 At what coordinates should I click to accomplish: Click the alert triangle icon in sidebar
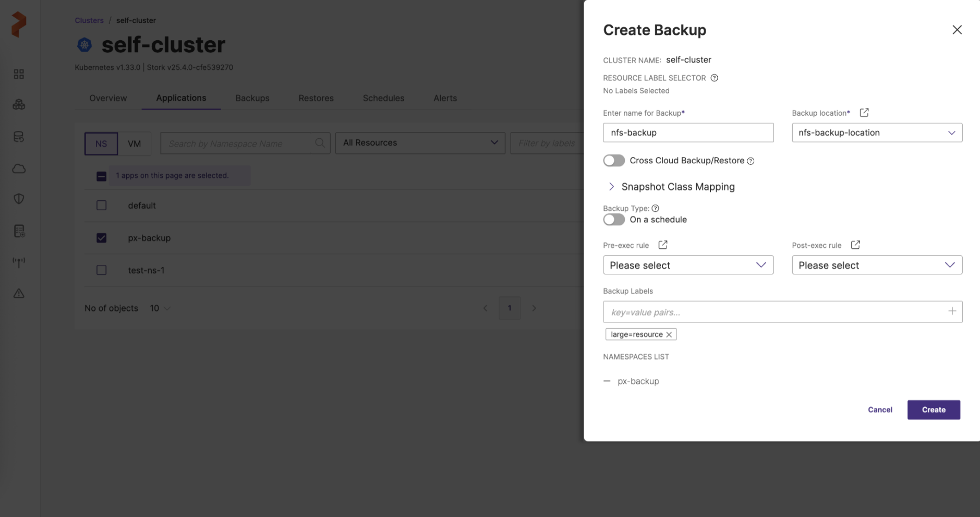click(x=19, y=293)
